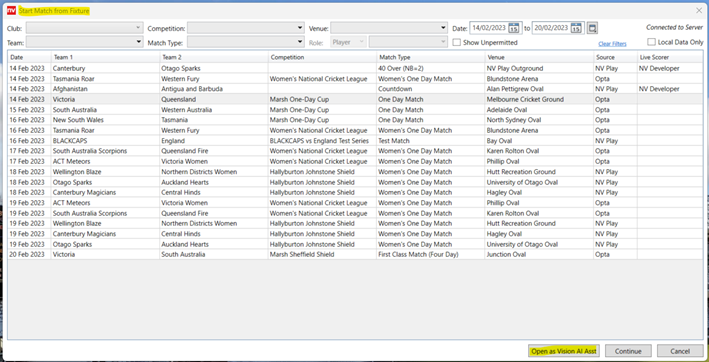Image resolution: width=709 pixels, height=362 pixels.
Task: Expand the Club dropdown
Action: coord(85,28)
